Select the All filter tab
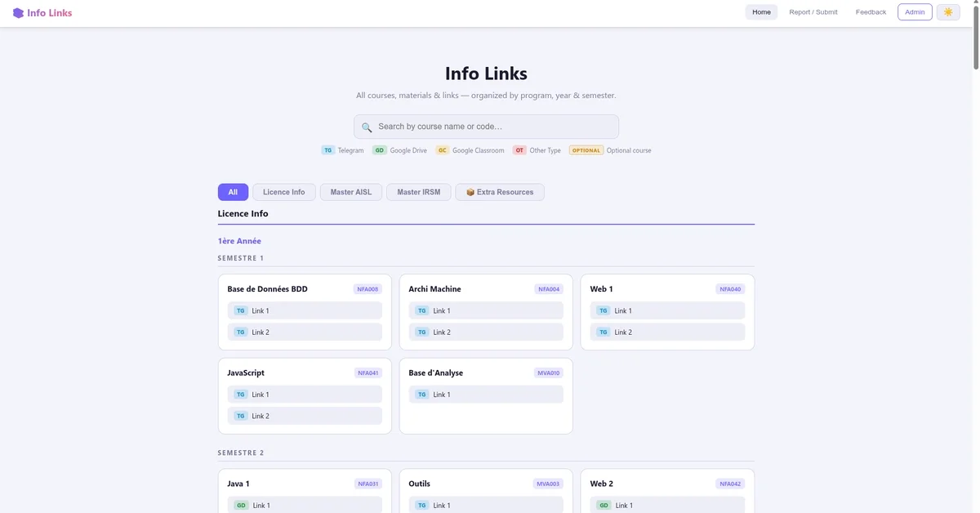 click(x=233, y=192)
